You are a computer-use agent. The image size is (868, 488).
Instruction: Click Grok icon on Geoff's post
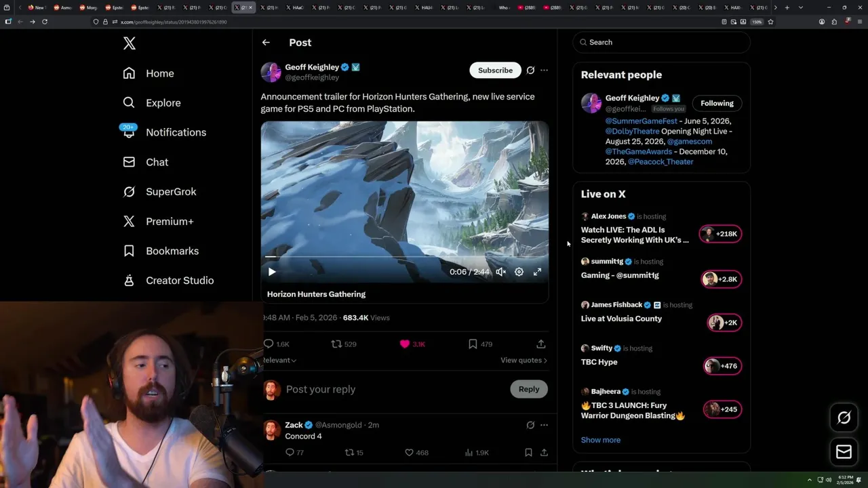tap(530, 70)
